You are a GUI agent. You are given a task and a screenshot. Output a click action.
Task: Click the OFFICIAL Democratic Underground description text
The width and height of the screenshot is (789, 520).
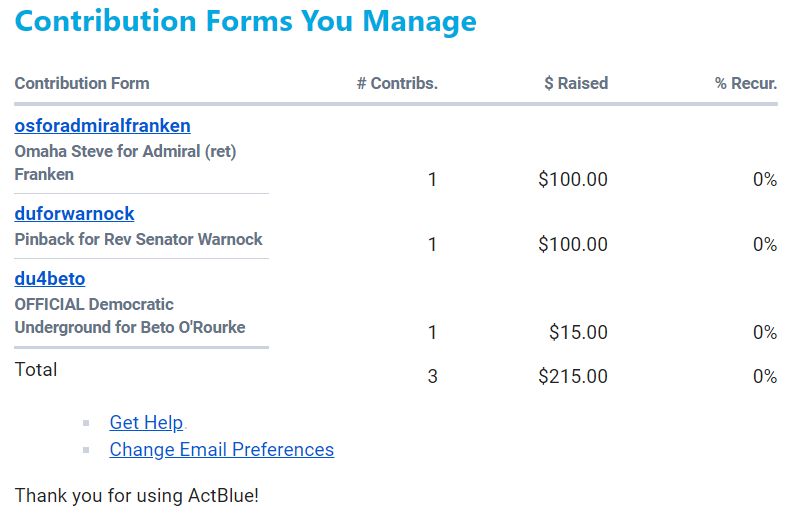130,316
